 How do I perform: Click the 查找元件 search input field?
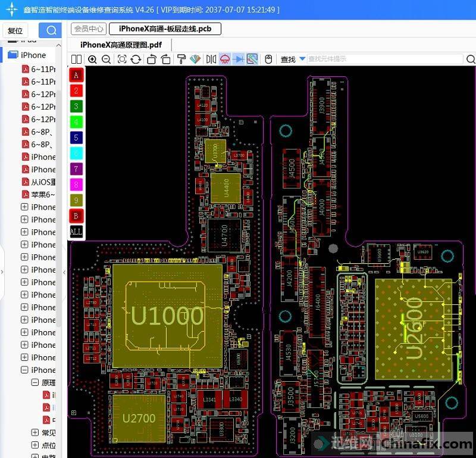pyautogui.click(x=384, y=59)
